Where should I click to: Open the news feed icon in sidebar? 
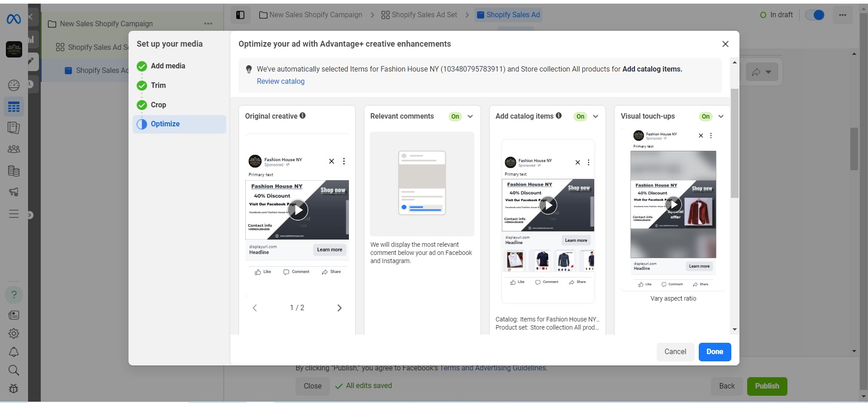click(14, 315)
